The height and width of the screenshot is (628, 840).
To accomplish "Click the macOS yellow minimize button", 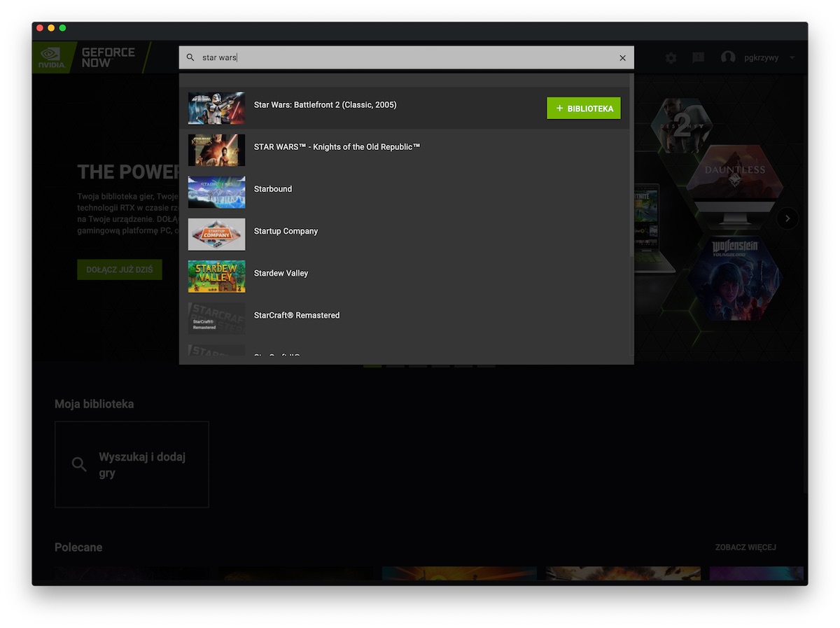I will pos(51,28).
